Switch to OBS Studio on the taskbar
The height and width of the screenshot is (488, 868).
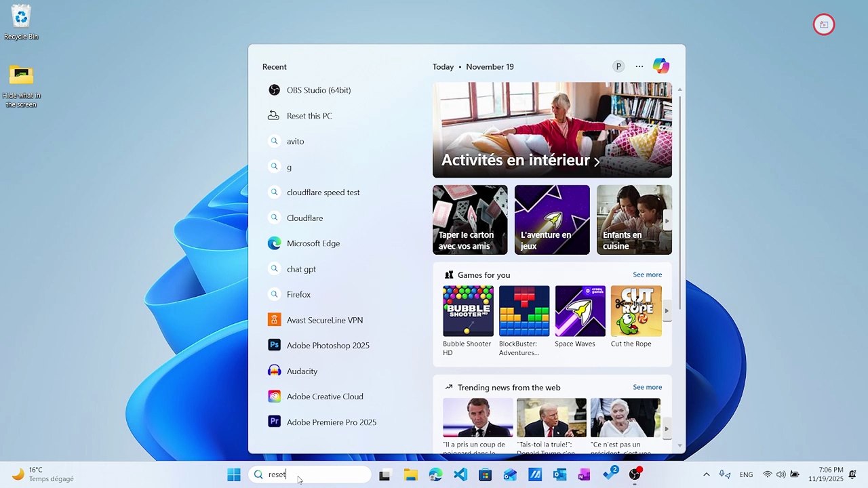635,474
